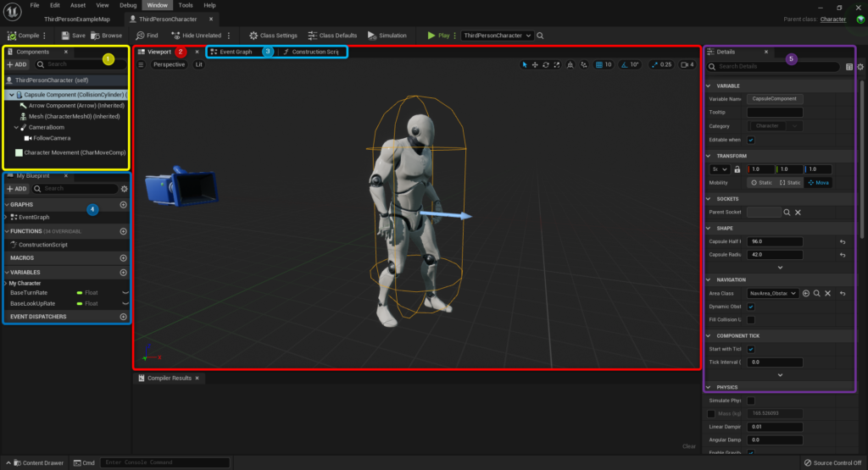Add a new event dispatcher with the plus icon
This screenshot has width=868, height=470.
pos(124,317)
